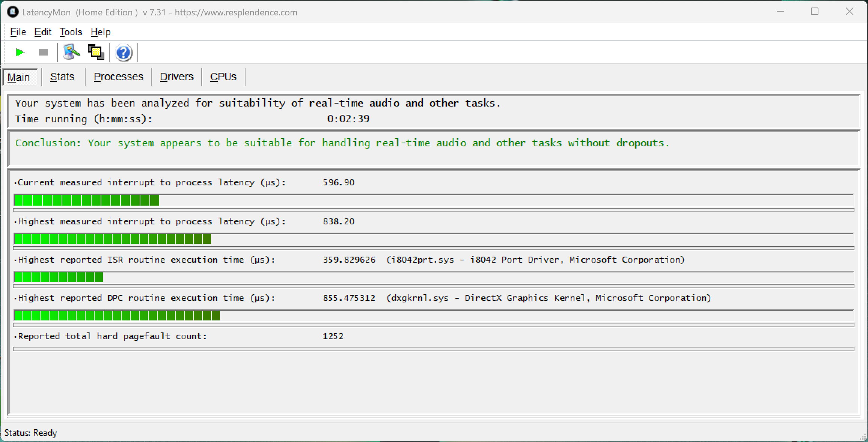
Task: Click the LatencyMon icon in title bar
Action: (12, 12)
